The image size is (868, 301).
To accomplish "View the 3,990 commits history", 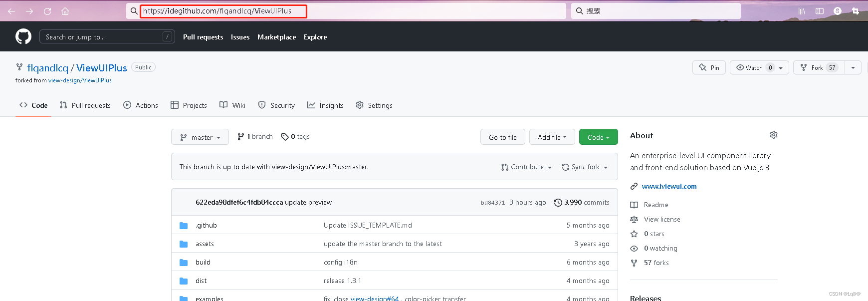I will [x=582, y=202].
